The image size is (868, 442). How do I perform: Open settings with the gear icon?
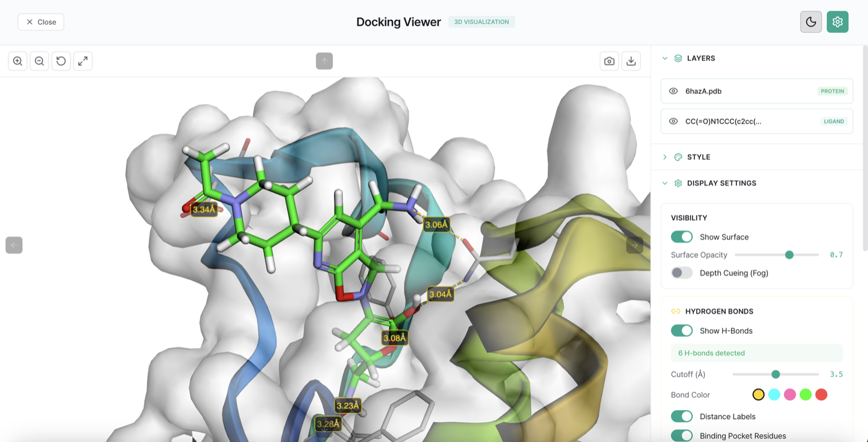tap(837, 22)
